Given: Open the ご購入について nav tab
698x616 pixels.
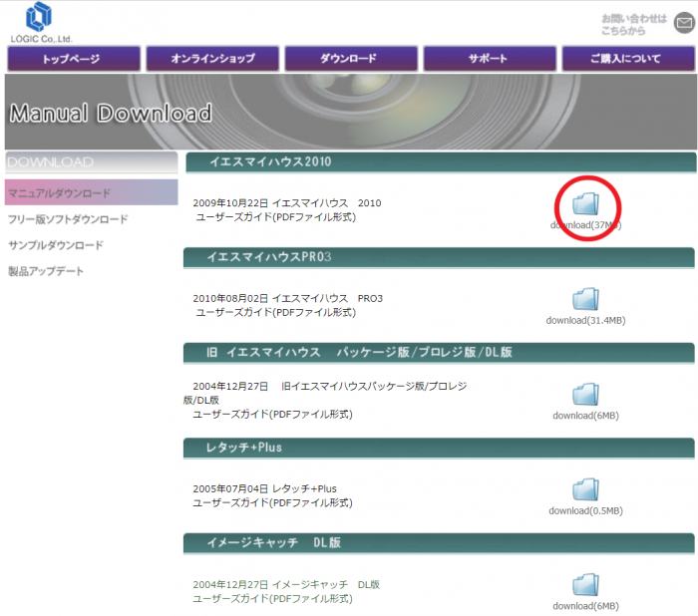Looking at the screenshot, I should tap(628, 58).
